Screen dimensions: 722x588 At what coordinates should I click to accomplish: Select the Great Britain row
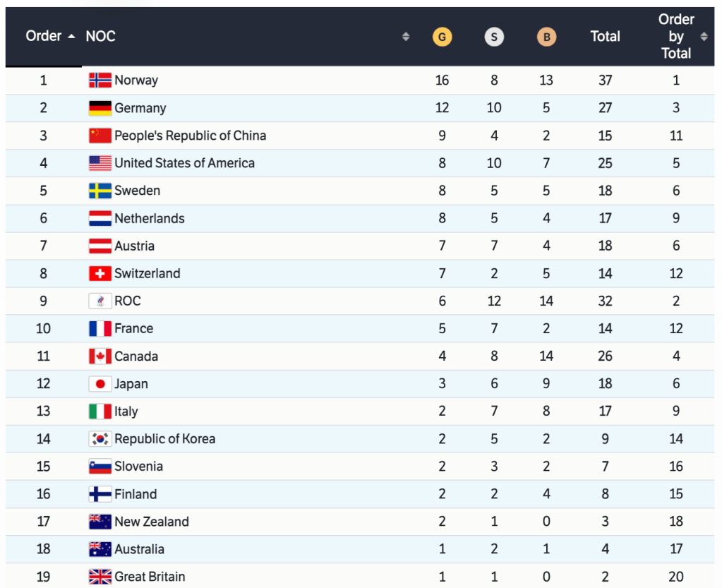click(x=150, y=577)
